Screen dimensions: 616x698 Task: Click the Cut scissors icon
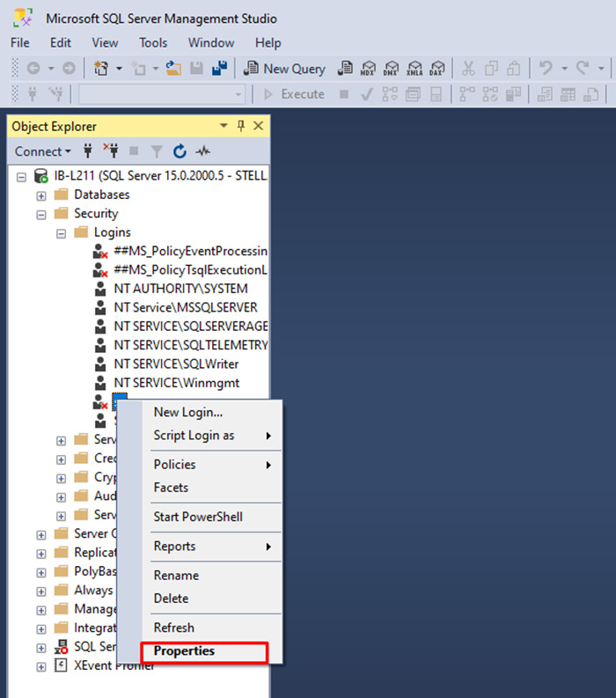pyautogui.click(x=468, y=69)
